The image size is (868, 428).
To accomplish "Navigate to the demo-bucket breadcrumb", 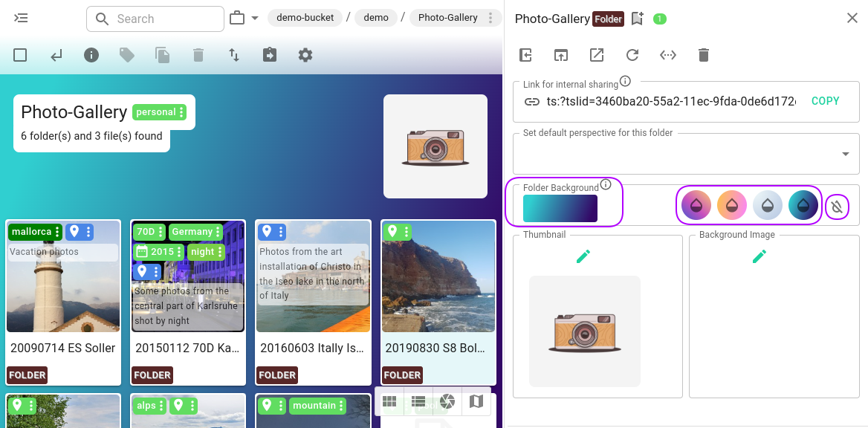I will (x=305, y=18).
